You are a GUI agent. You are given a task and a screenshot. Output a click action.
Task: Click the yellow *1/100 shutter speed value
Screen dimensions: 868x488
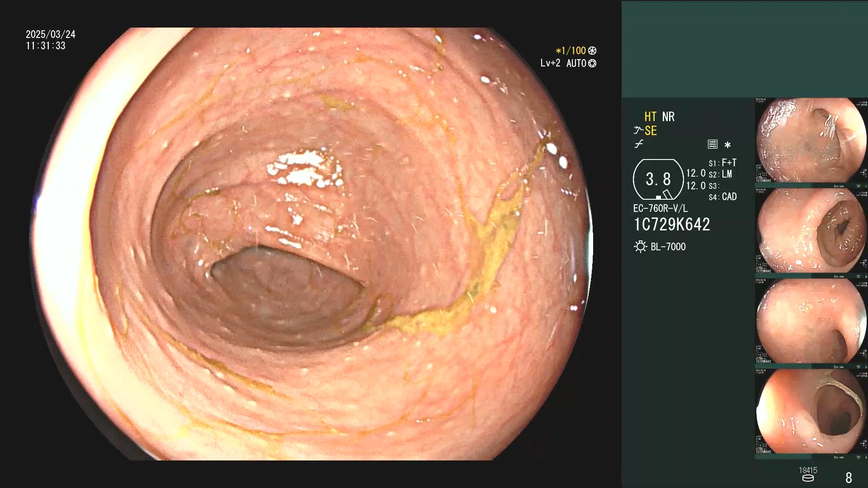571,51
